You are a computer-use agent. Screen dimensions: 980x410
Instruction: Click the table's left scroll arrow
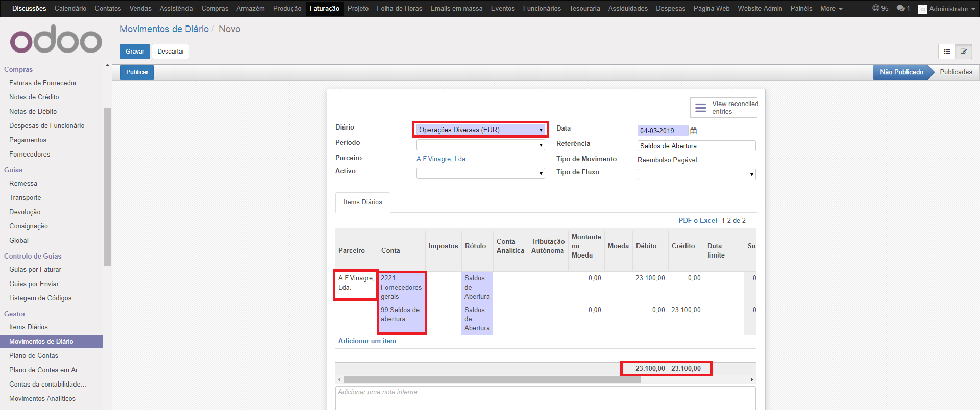339,380
